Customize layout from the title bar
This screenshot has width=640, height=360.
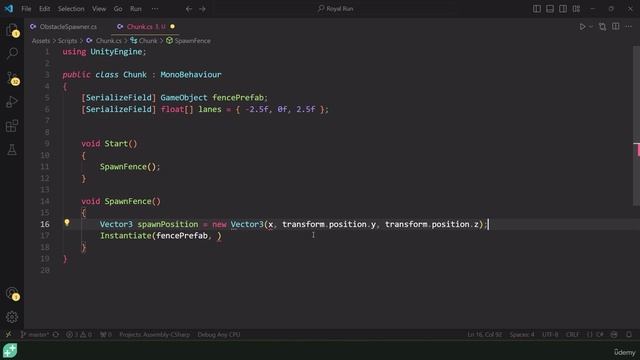click(x=576, y=9)
